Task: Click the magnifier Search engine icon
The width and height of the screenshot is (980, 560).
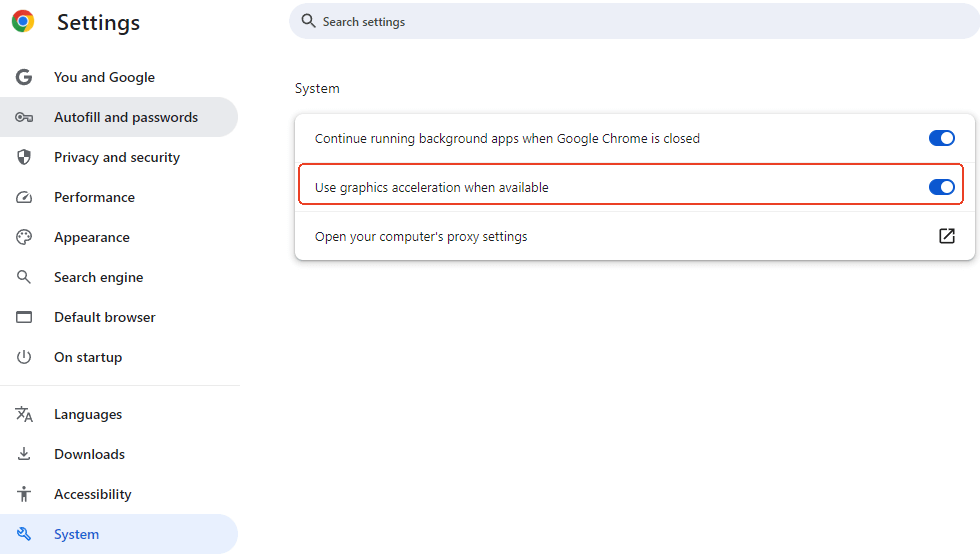Action: 24,277
